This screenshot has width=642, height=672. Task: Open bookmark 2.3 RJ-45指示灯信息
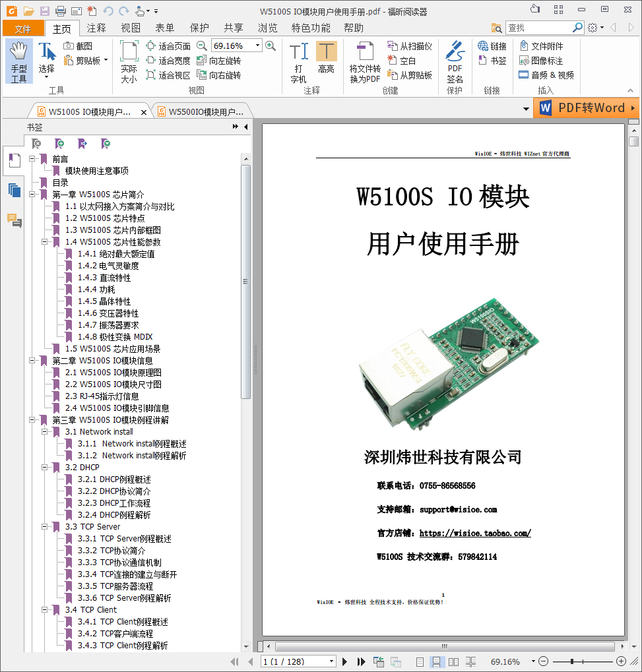click(102, 396)
